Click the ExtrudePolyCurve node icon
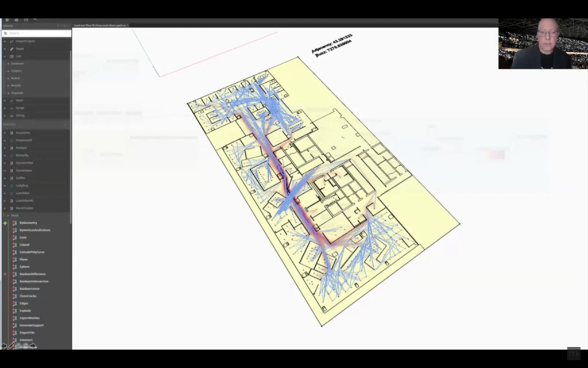The height and width of the screenshot is (368, 588). tap(14, 252)
